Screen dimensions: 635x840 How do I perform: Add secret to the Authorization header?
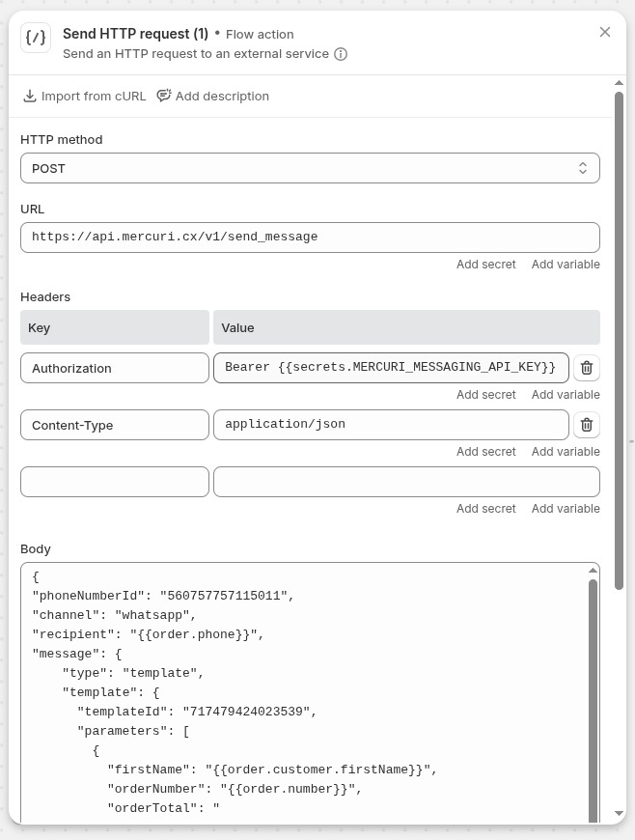tap(485, 395)
